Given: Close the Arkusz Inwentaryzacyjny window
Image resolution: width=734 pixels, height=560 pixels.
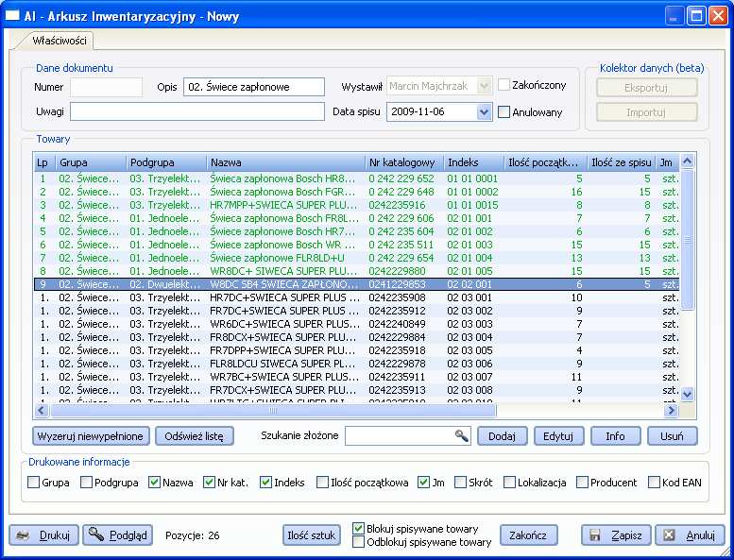Looking at the screenshot, I should pos(718,16).
